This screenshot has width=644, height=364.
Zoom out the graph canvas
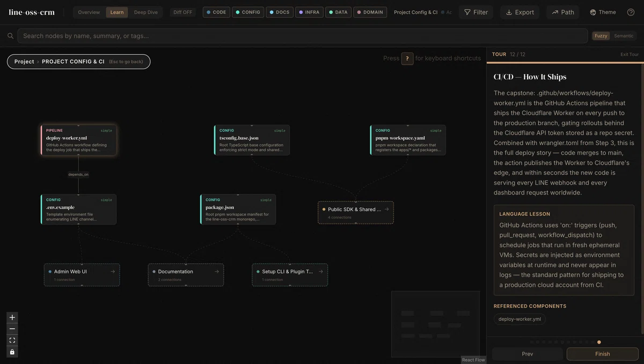pyautogui.click(x=12, y=329)
